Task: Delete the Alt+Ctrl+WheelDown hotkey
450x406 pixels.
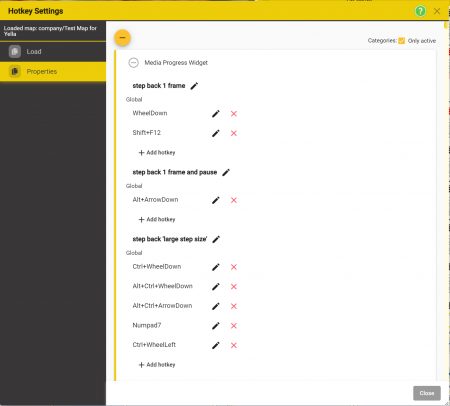Action: 234,287
